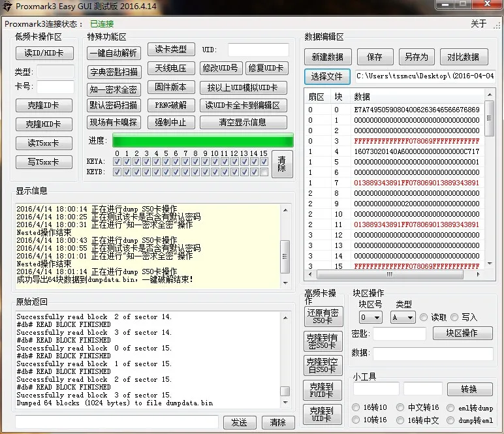Image resolution: width=504 pixels, height=434 pixels.
Task: Click 现场有卡嗅探 sniff button
Action: (114, 122)
